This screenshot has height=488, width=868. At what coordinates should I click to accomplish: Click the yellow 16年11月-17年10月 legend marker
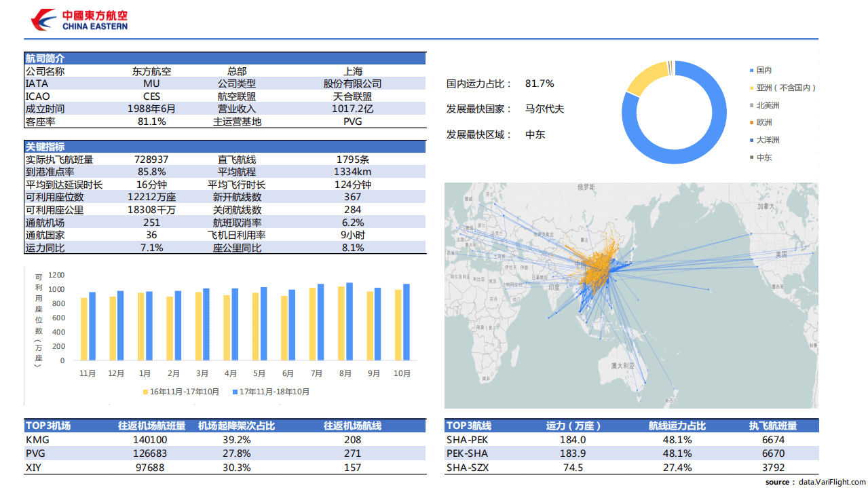145,392
